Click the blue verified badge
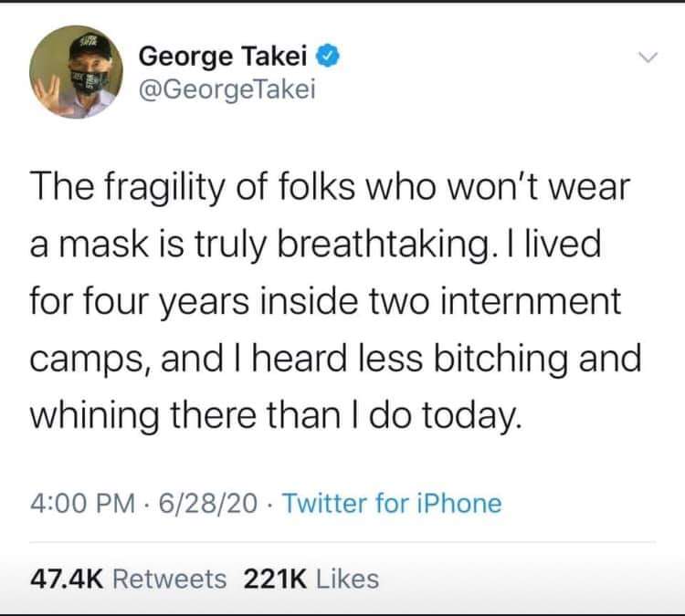The height and width of the screenshot is (616, 685). (x=328, y=57)
